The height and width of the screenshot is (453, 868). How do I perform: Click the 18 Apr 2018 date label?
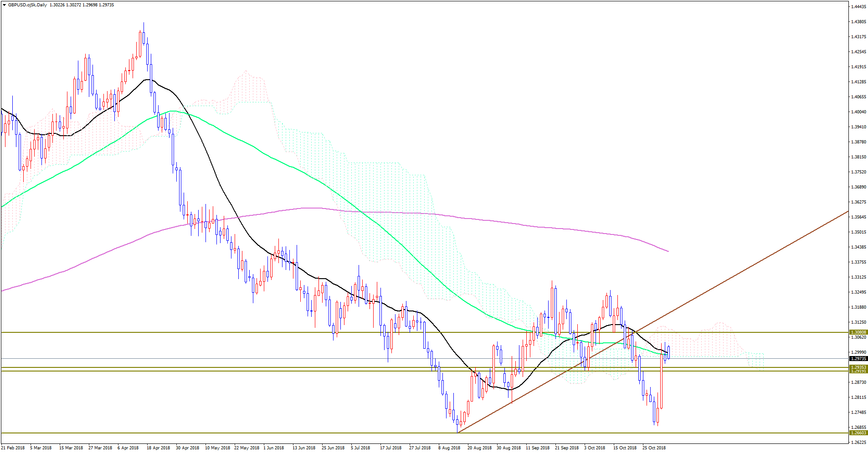pyautogui.click(x=158, y=448)
